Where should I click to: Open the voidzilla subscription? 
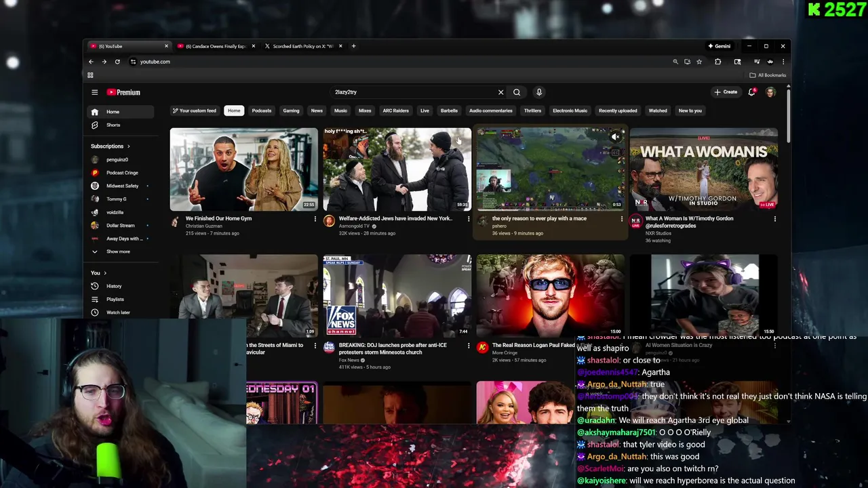121,212
